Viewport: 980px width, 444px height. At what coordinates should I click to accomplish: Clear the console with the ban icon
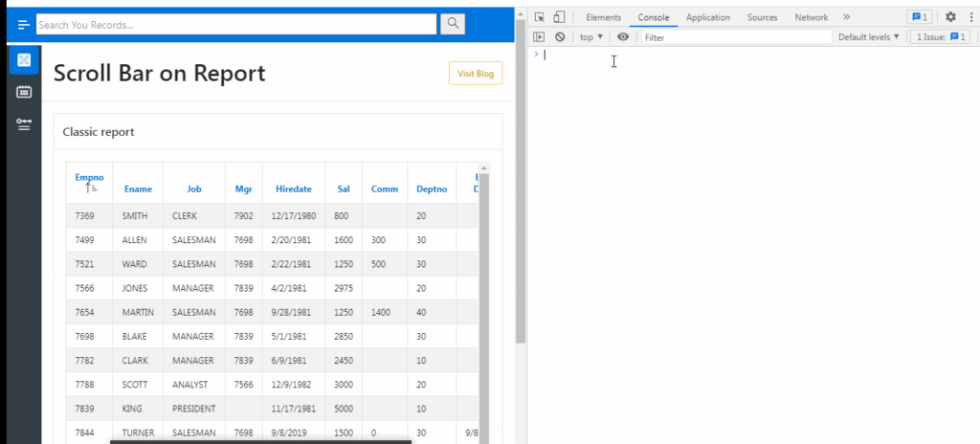click(x=560, y=37)
